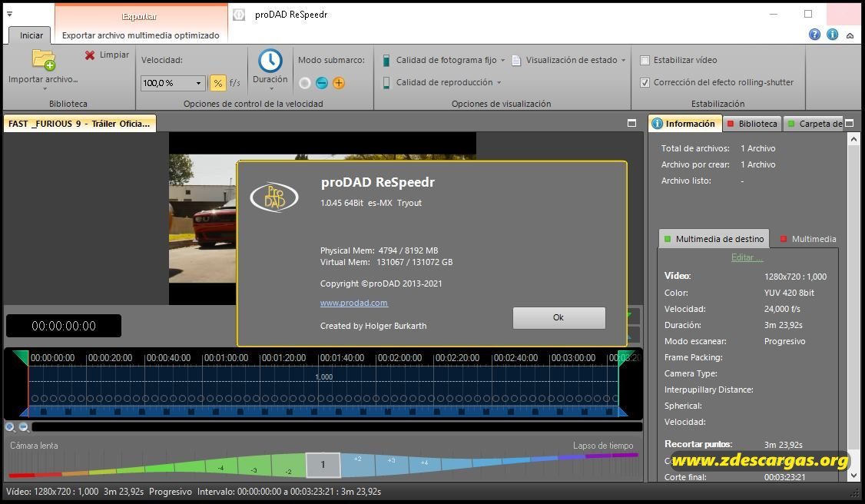
Task: Click the red X Limpiar icon
Action: 90,55
